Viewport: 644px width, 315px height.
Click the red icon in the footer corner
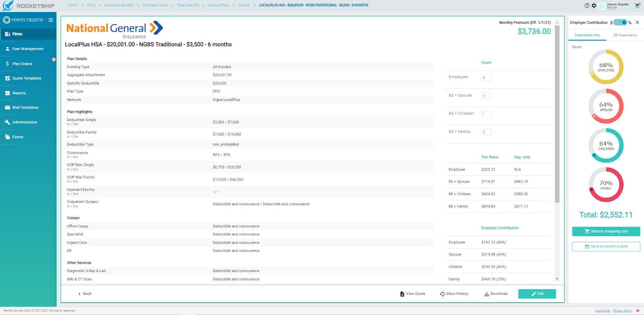638,311
